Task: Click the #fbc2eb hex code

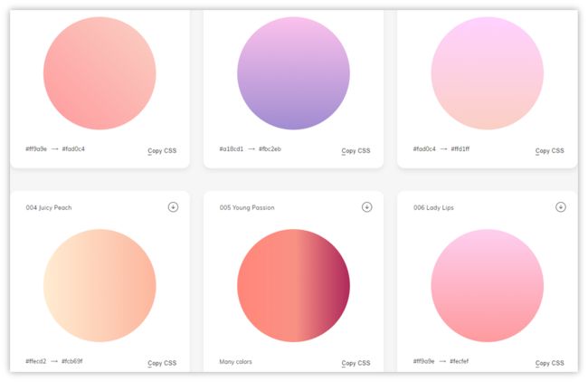Action: 270,149
